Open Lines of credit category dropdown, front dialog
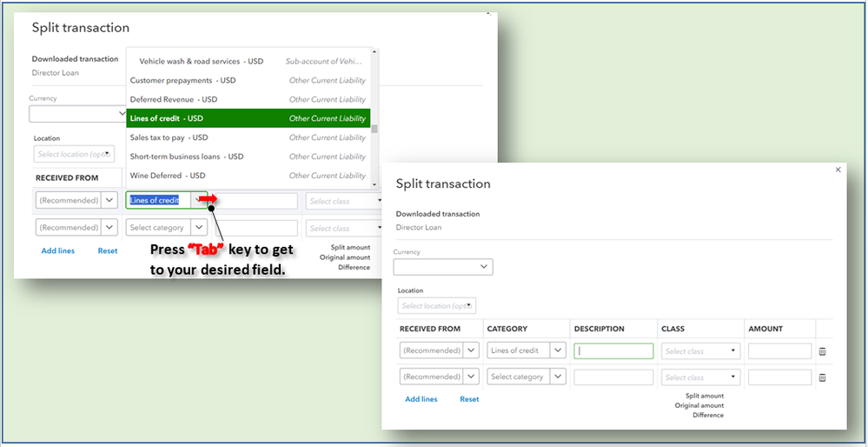This screenshot has width=868, height=447. (558, 350)
